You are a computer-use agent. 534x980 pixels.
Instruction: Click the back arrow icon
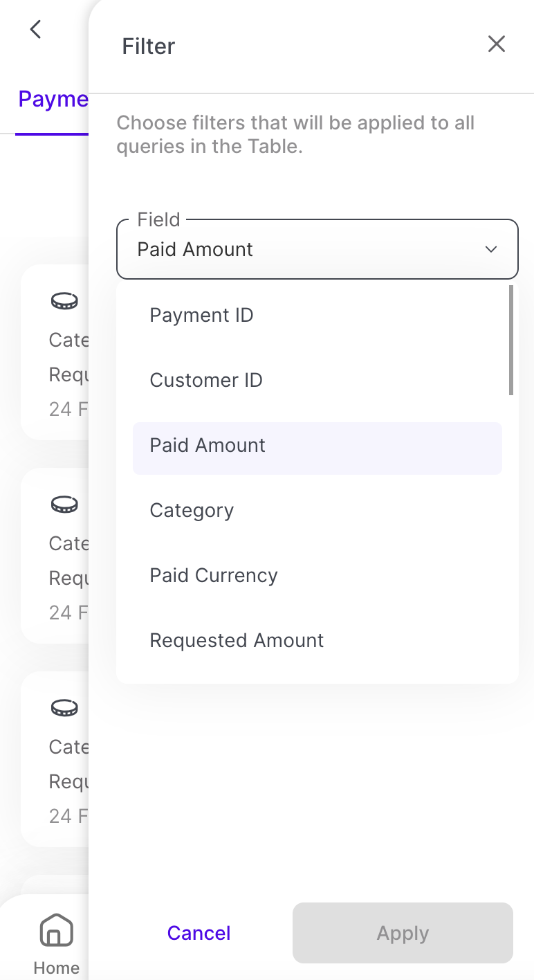36,30
